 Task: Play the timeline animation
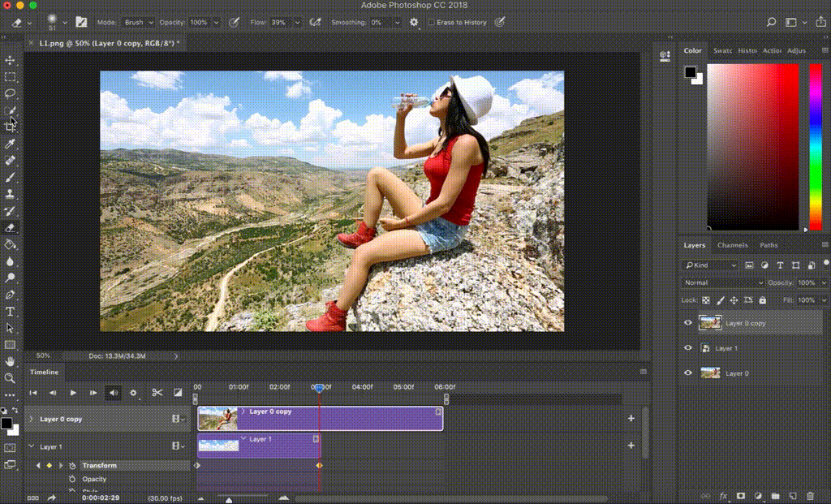click(73, 393)
